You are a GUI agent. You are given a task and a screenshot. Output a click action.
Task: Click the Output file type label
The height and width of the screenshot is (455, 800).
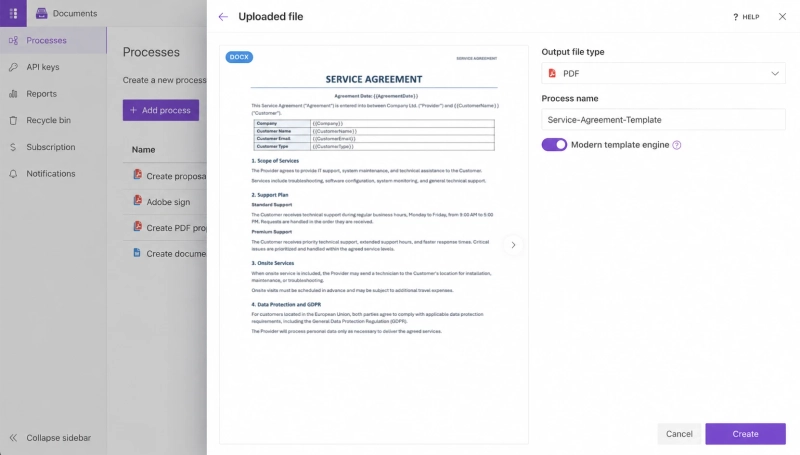572,52
